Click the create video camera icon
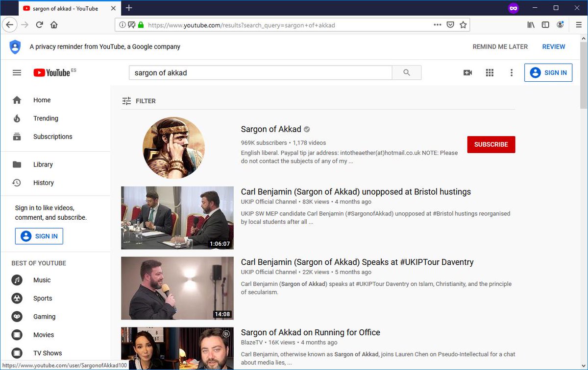The width and height of the screenshot is (588, 370). coord(467,72)
